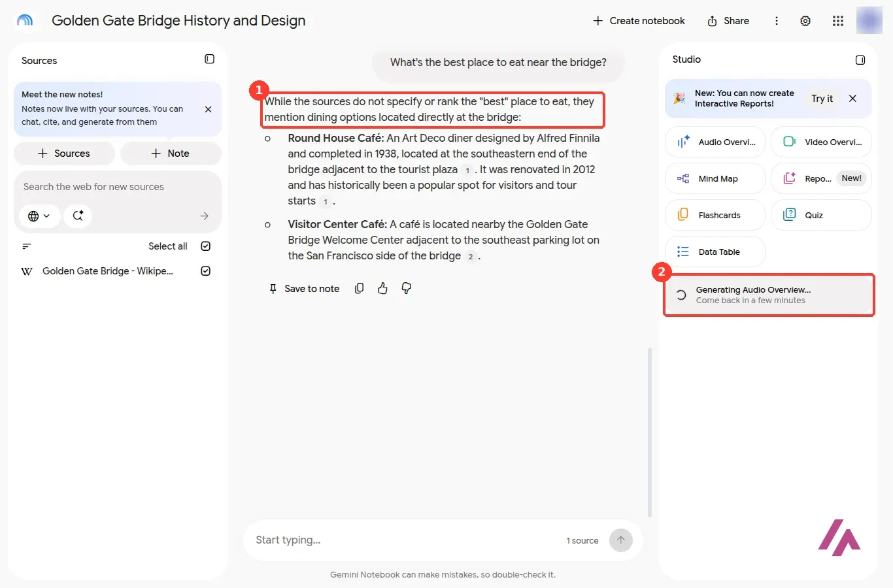Screen dimensions: 893x588
Task: Give thumbs down to the response
Action: (x=406, y=288)
